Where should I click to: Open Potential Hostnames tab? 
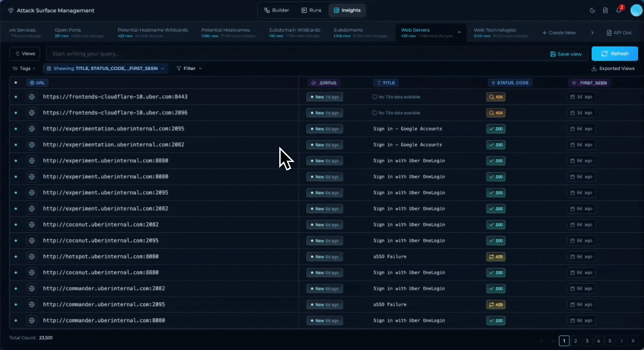pyautogui.click(x=229, y=33)
